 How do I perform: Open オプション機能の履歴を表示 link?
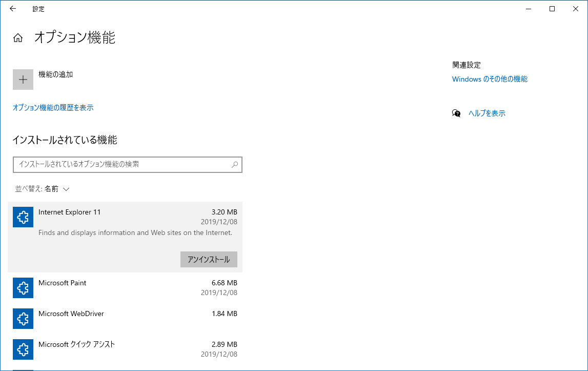(53, 108)
